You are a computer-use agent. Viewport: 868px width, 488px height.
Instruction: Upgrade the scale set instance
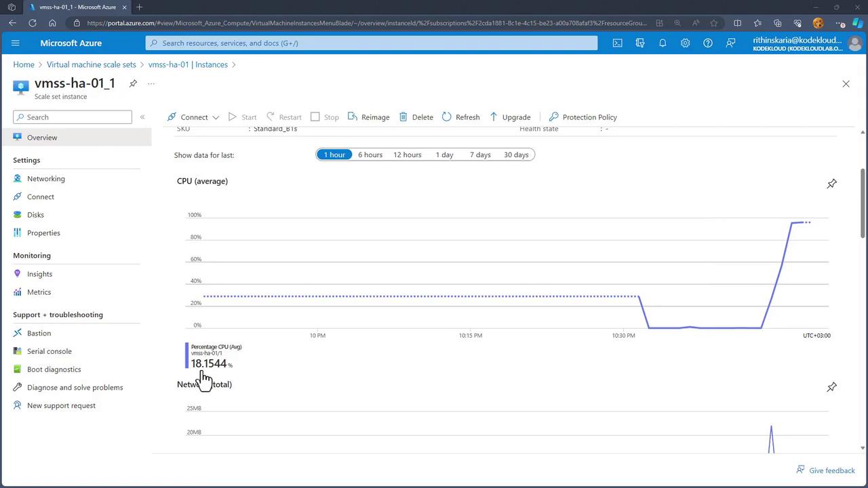(x=510, y=117)
